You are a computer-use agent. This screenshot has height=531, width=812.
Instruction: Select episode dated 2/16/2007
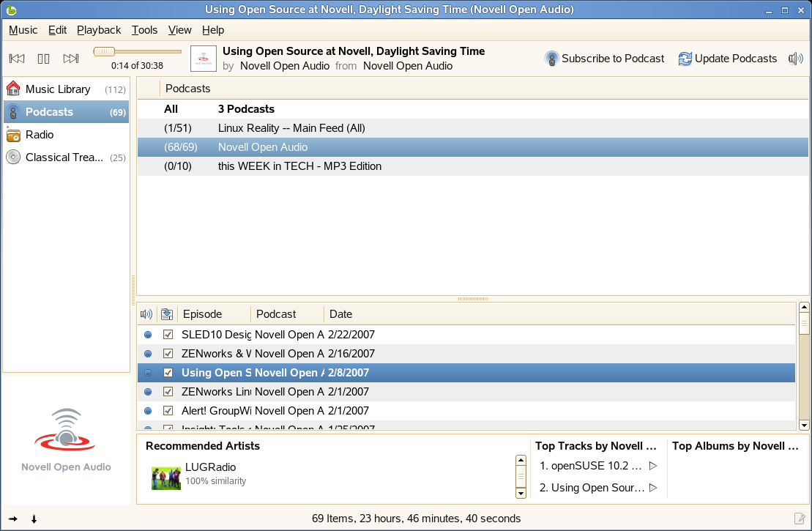[x=466, y=354]
